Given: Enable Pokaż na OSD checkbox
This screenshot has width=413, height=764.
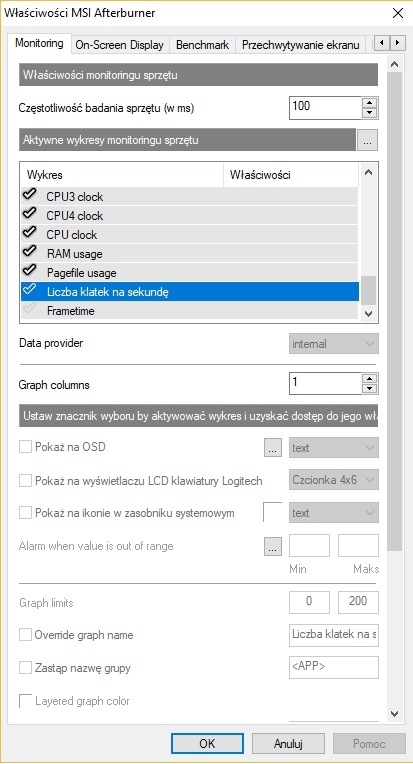Looking at the screenshot, I should 25,447.
